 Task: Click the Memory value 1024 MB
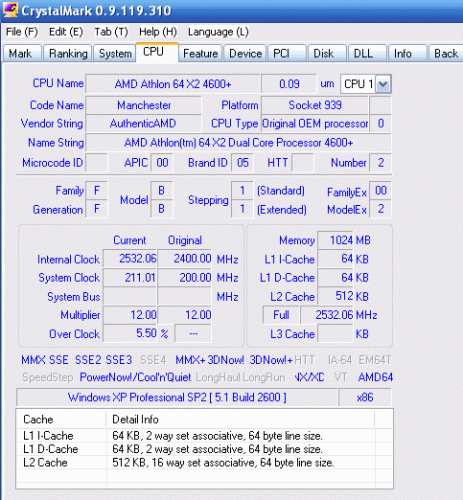click(335, 240)
